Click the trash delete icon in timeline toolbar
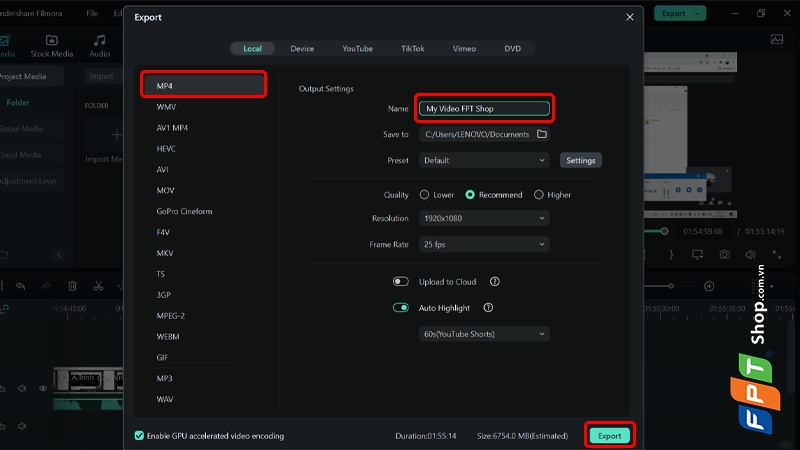The height and width of the screenshot is (450, 800). [x=72, y=286]
